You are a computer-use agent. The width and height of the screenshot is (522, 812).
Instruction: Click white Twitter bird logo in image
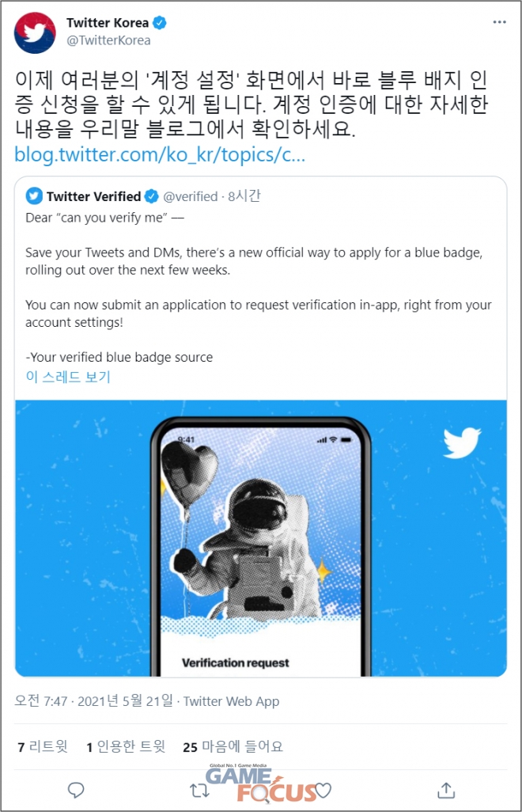(x=462, y=442)
